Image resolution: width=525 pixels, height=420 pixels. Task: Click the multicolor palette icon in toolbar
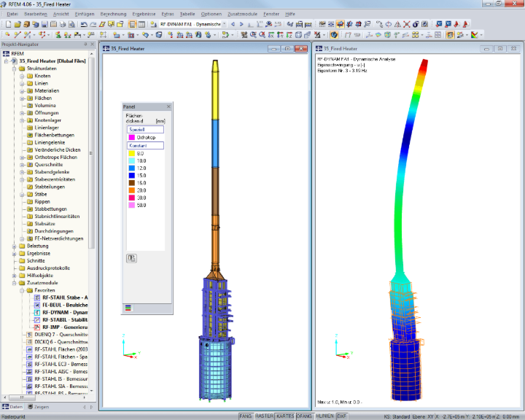475,35
